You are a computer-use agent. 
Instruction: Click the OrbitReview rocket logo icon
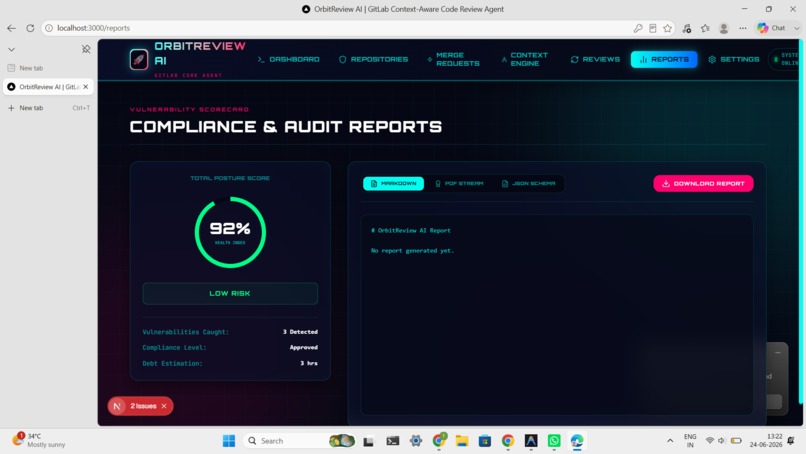[139, 60]
